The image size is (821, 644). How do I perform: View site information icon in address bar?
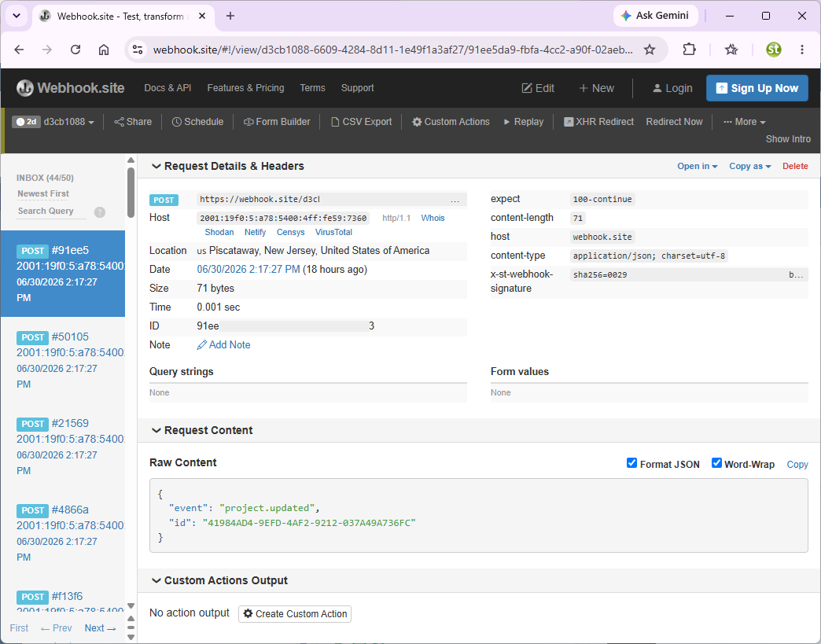click(138, 50)
